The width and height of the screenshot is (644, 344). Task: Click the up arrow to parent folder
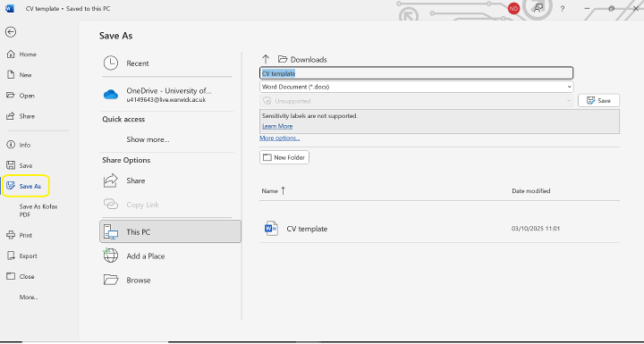pyautogui.click(x=266, y=59)
